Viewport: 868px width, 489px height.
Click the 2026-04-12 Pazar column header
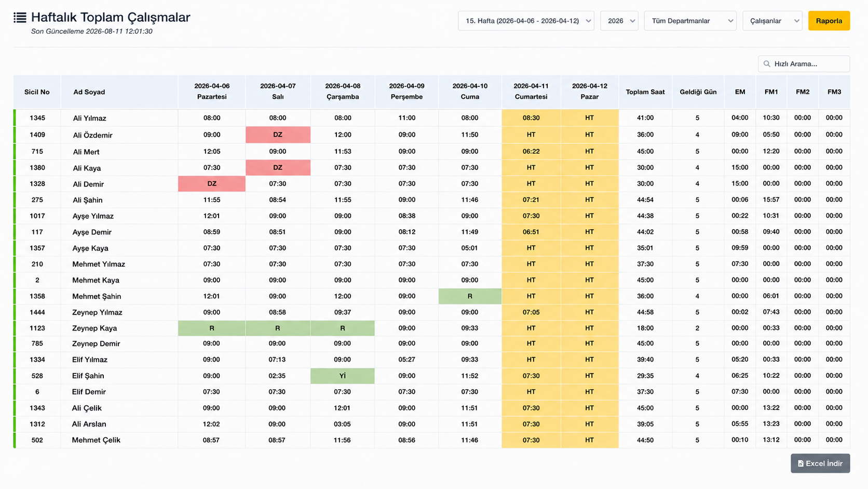pos(590,91)
